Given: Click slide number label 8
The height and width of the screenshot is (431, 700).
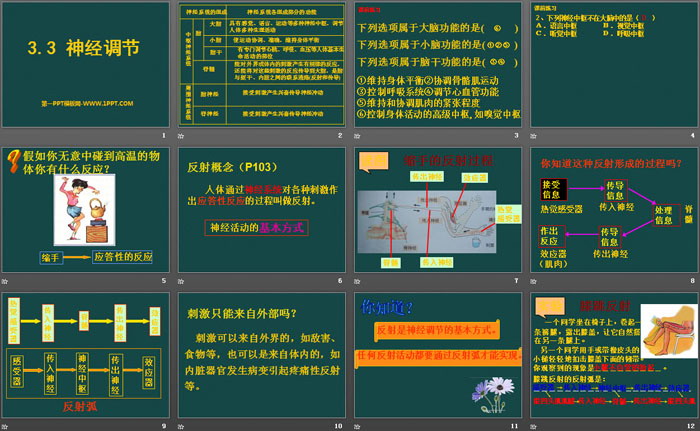Looking at the screenshot, I should click(x=693, y=280).
